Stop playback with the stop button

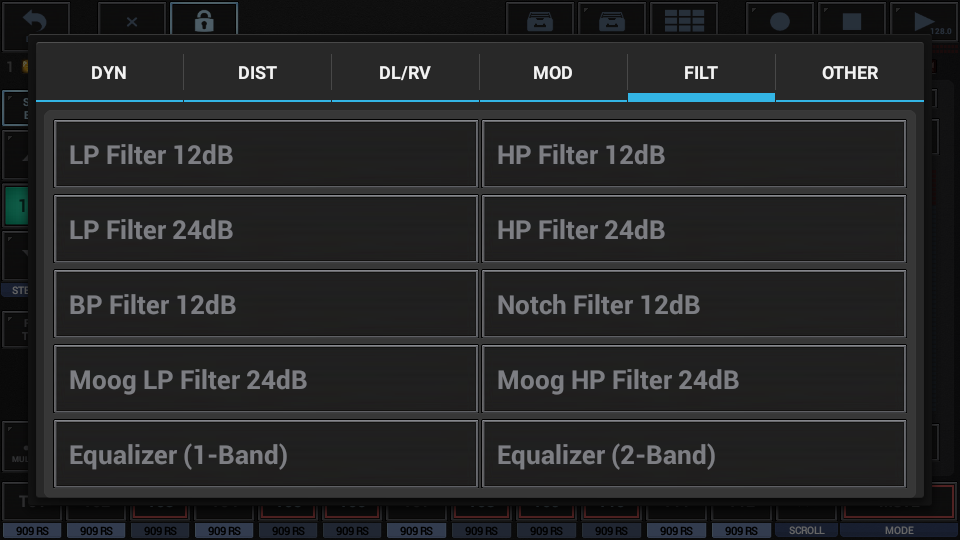[x=852, y=22]
